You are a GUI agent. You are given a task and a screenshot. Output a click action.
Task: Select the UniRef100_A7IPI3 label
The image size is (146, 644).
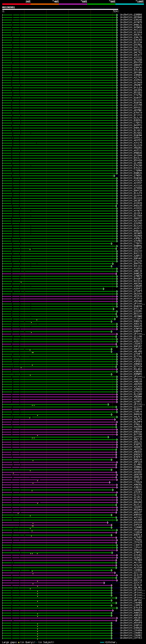[x=131, y=299]
